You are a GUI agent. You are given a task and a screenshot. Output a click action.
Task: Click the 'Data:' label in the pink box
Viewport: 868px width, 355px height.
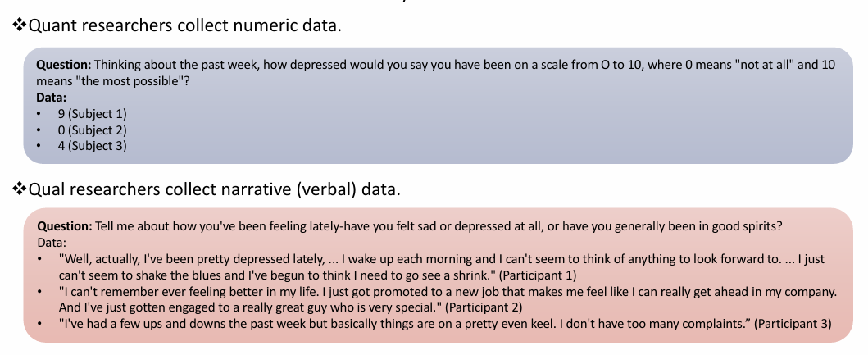[53, 243]
